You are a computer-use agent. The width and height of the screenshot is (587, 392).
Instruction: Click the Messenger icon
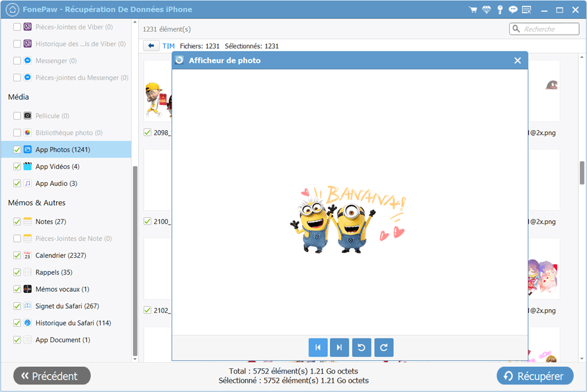(x=28, y=61)
